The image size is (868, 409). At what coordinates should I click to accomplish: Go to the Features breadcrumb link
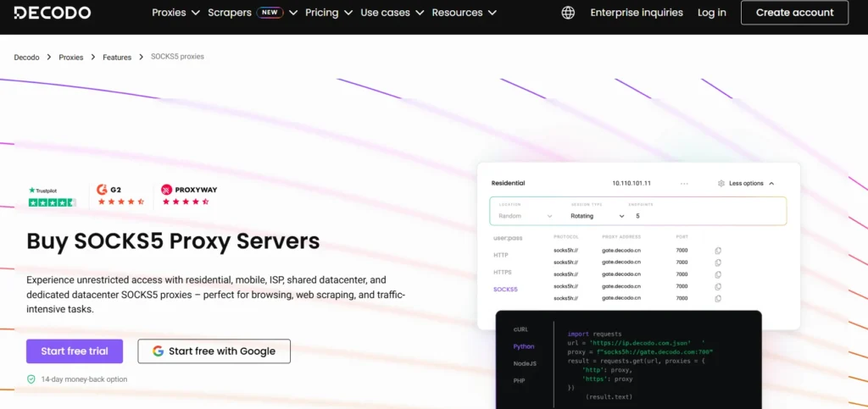[x=117, y=57]
